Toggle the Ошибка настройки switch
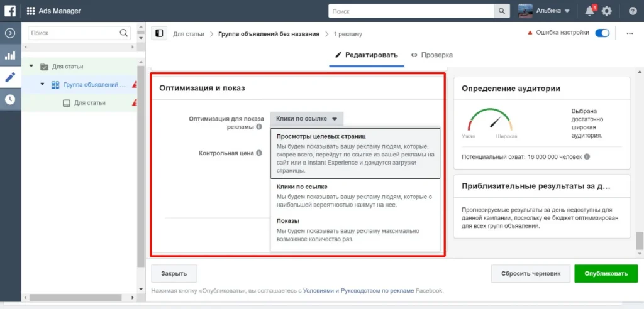Screen dimensions: 644x309 [x=602, y=33]
